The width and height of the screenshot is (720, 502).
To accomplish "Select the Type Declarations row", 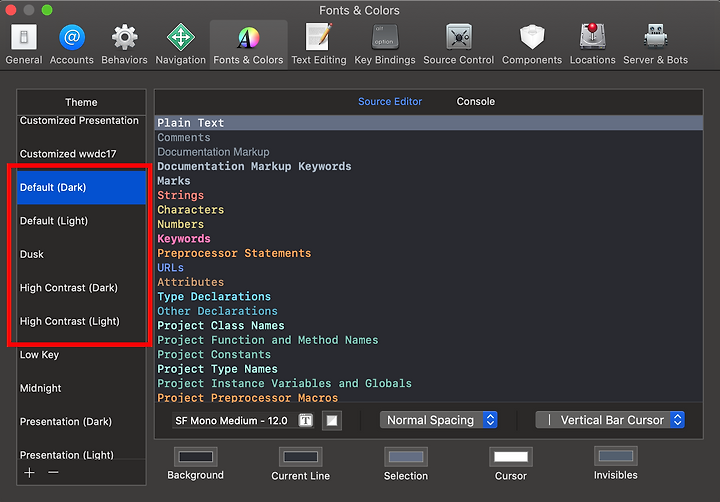I will (429, 296).
